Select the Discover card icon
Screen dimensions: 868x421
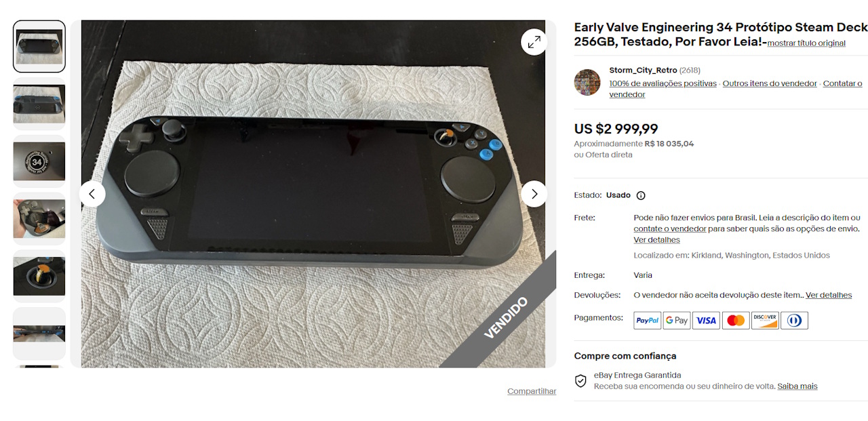click(x=765, y=321)
